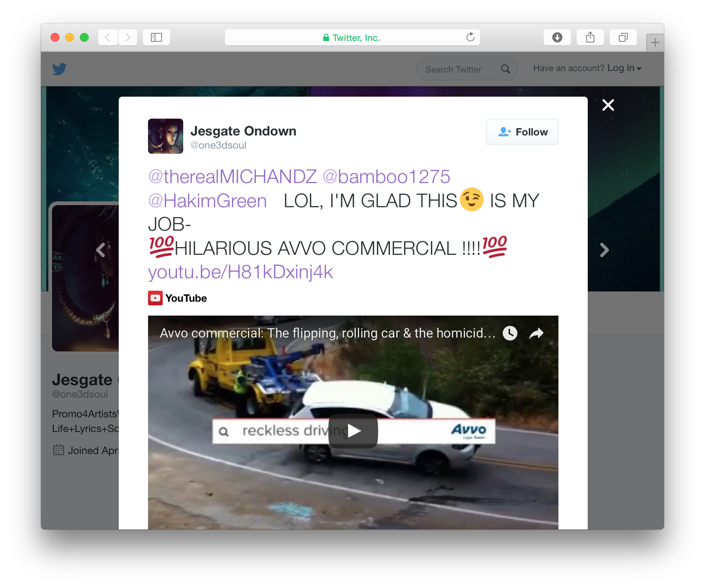Toggle the Safari sidebar button

pos(156,37)
